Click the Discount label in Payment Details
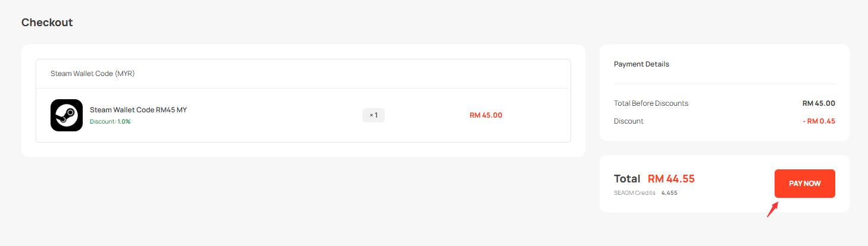 (x=628, y=121)
